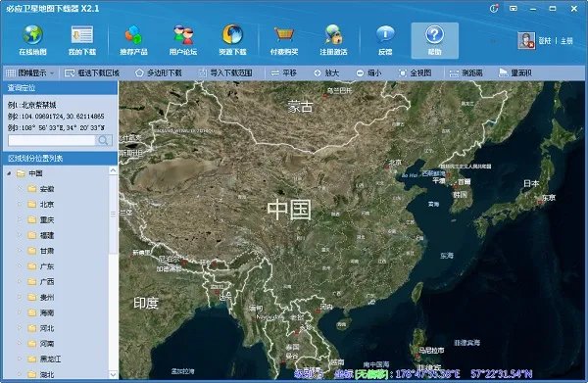Click the search magnifier button

pyautogui.click(x=103, y=140)
